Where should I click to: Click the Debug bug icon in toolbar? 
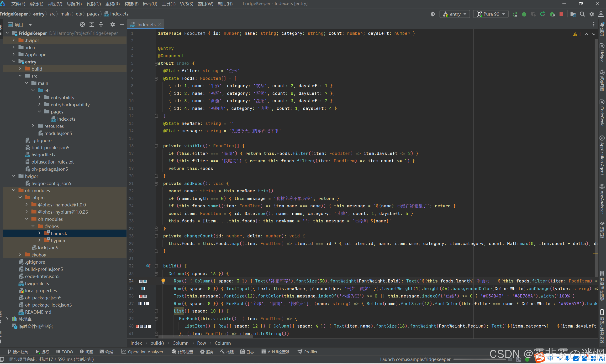(524, 14)
